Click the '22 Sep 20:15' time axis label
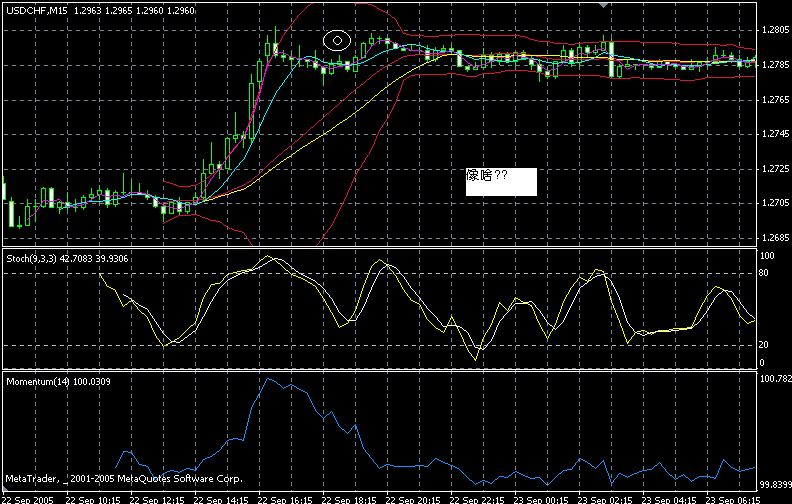 pyautogui.click(x=413, y=499)
